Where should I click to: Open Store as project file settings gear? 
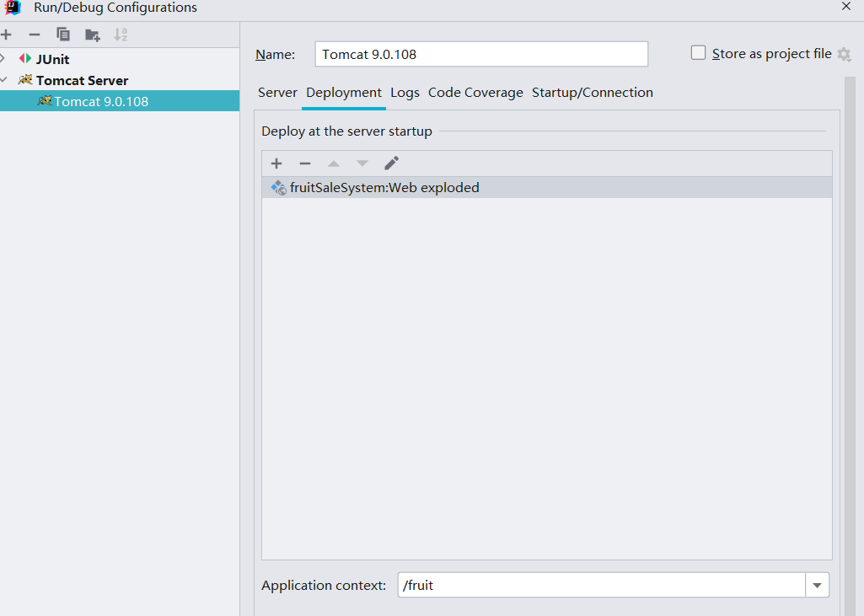coord(844,54)
